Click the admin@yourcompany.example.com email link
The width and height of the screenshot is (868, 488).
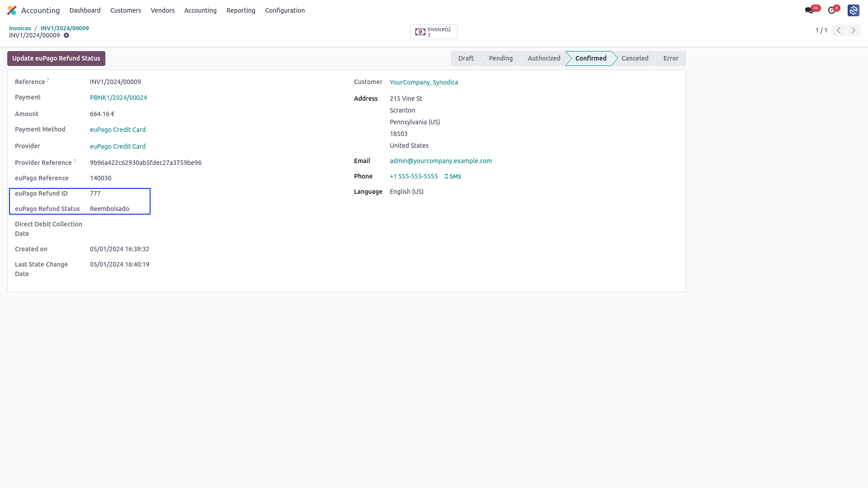pyautogui.click(x=441, y=161)
